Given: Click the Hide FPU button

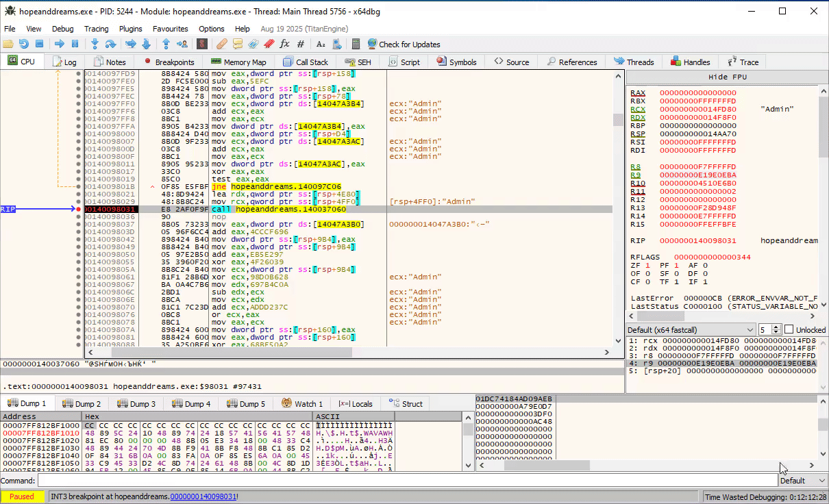Looking at the screenshot, I should 727,77.
